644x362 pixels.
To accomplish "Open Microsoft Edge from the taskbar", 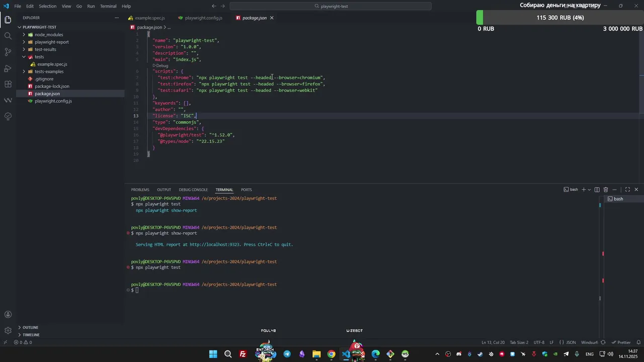I will coord(375,354).
